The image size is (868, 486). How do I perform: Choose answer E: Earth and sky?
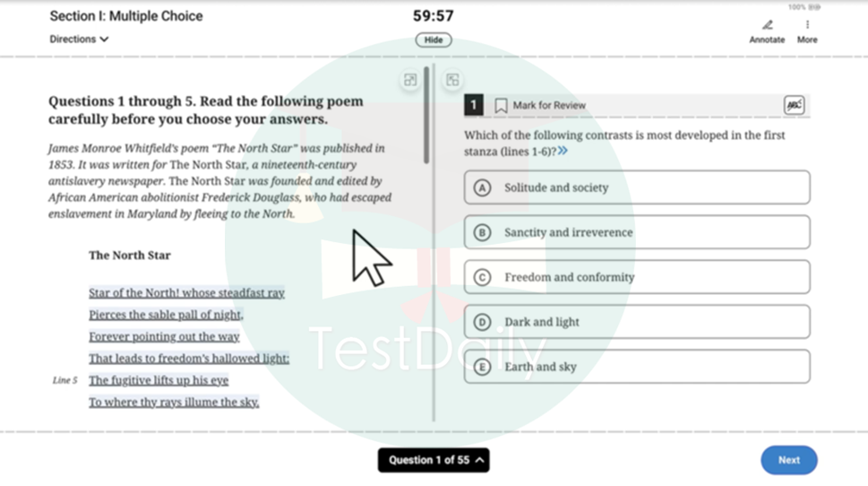point(637,367)
